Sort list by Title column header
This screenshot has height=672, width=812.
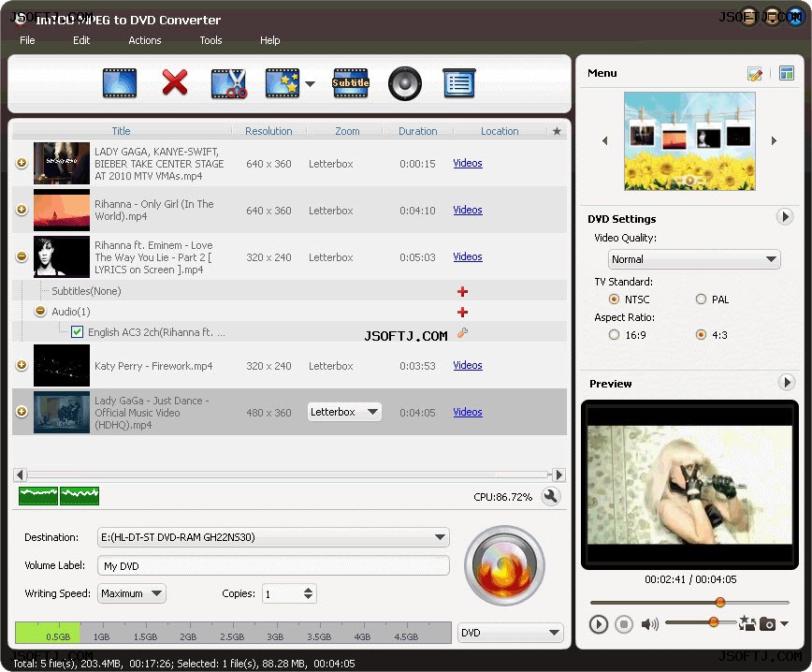122,131
